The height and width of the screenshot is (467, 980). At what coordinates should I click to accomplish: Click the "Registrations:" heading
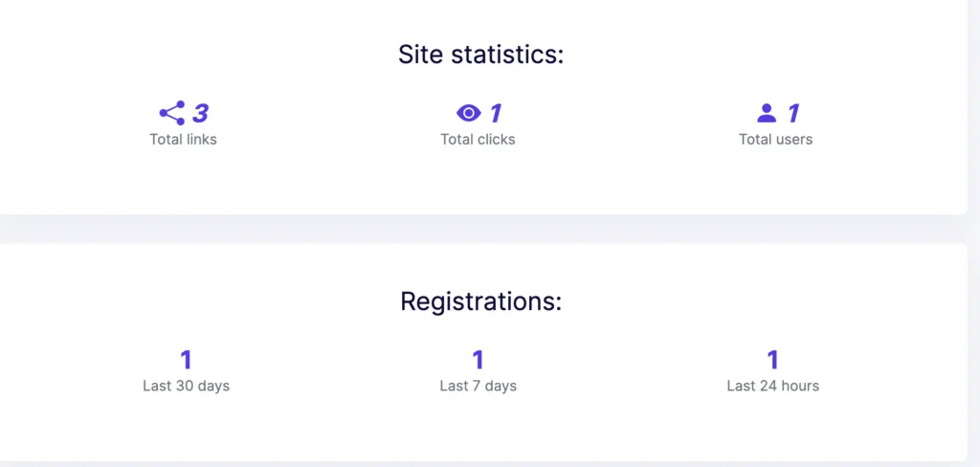480,301
